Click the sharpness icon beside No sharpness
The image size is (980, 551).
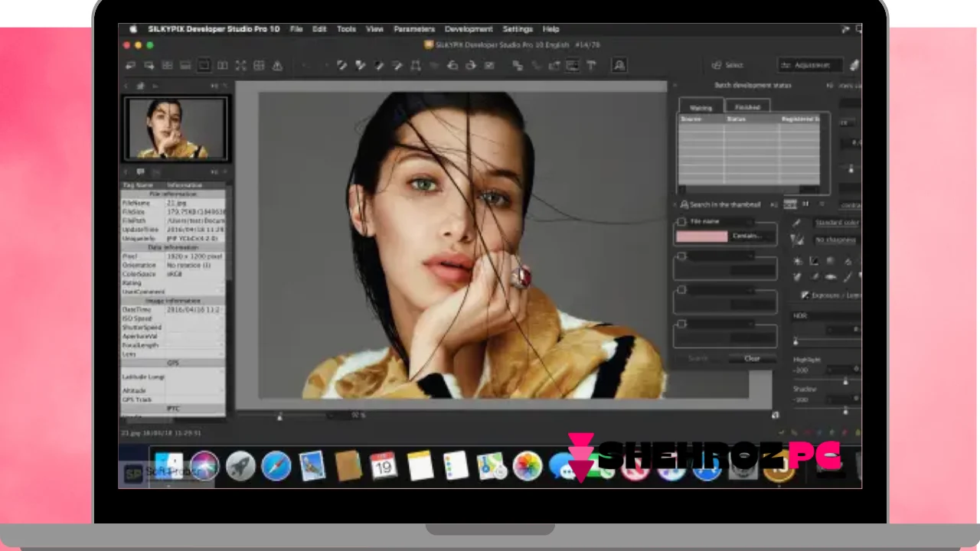796,240
